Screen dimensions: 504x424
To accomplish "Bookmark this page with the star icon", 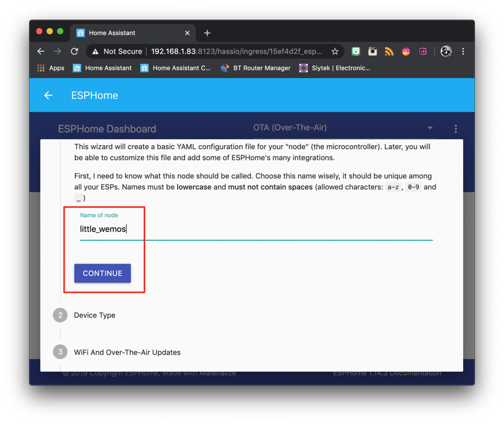I will click(x=335, y=52).
